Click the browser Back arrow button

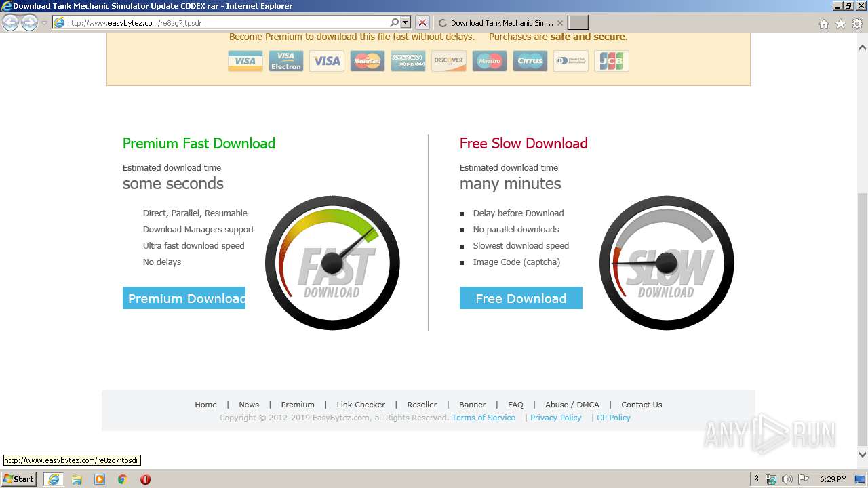[x=10, y=23]
